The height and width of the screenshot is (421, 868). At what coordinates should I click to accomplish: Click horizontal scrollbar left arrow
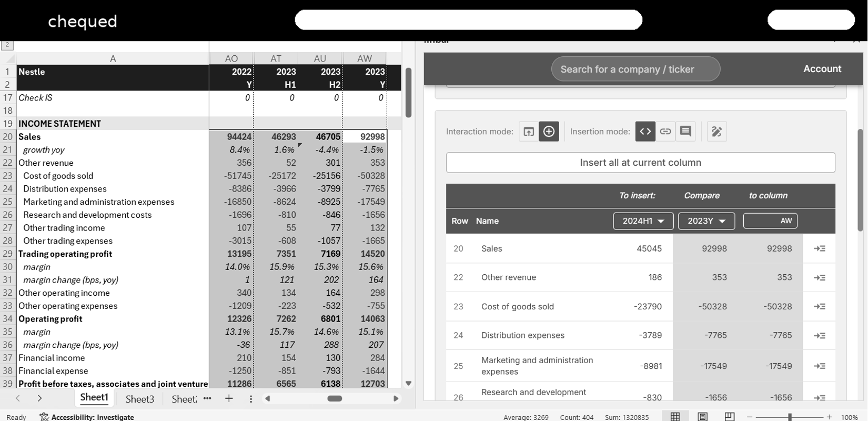click(267, 398)
